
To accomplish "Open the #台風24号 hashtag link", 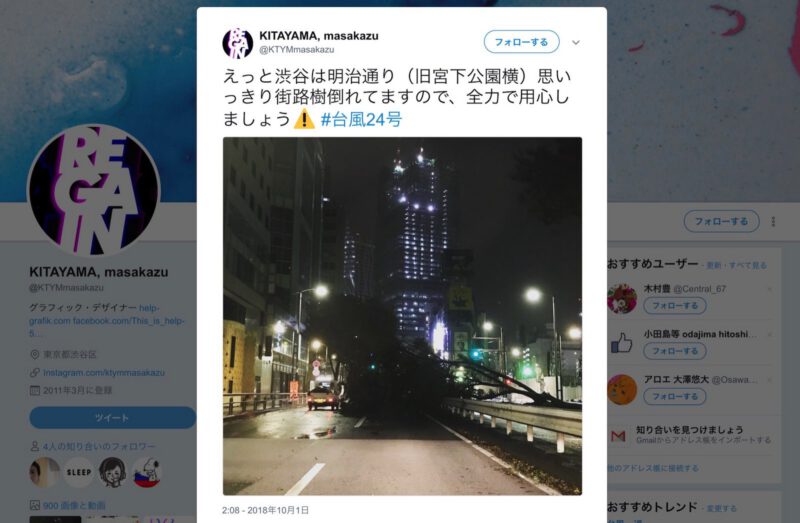I will pos(361,119).
